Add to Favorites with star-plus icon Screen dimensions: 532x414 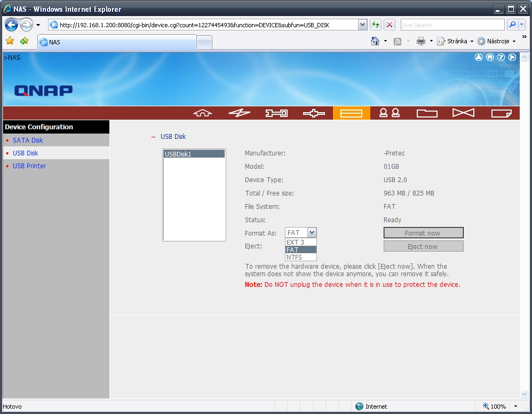[x=25, y=41]
